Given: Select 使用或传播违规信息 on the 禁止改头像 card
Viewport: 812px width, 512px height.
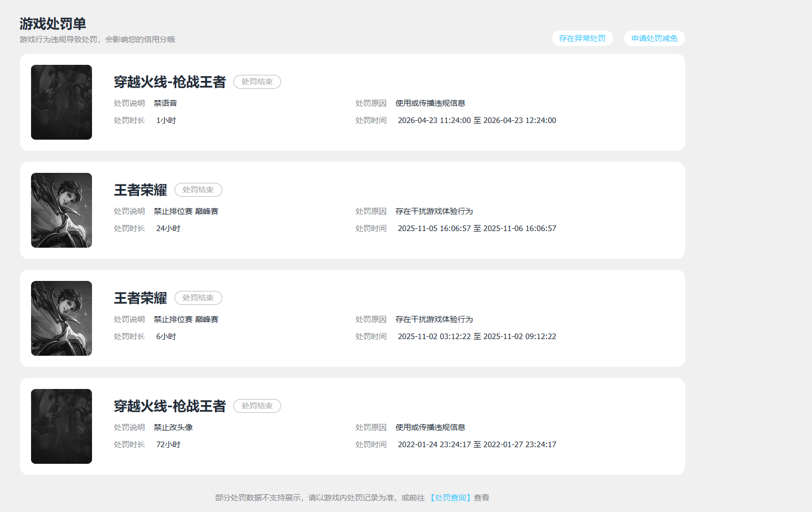Looking at the screenshot, I should [x=431, y=427].
